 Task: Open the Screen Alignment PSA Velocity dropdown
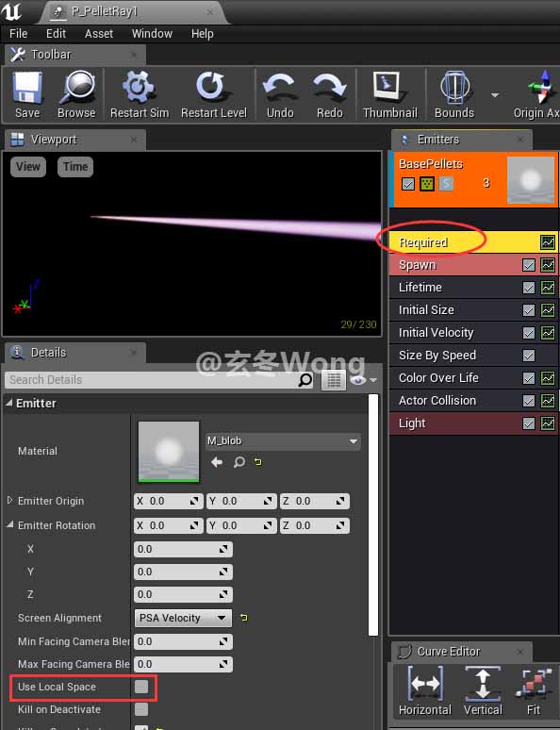point(183,618)
